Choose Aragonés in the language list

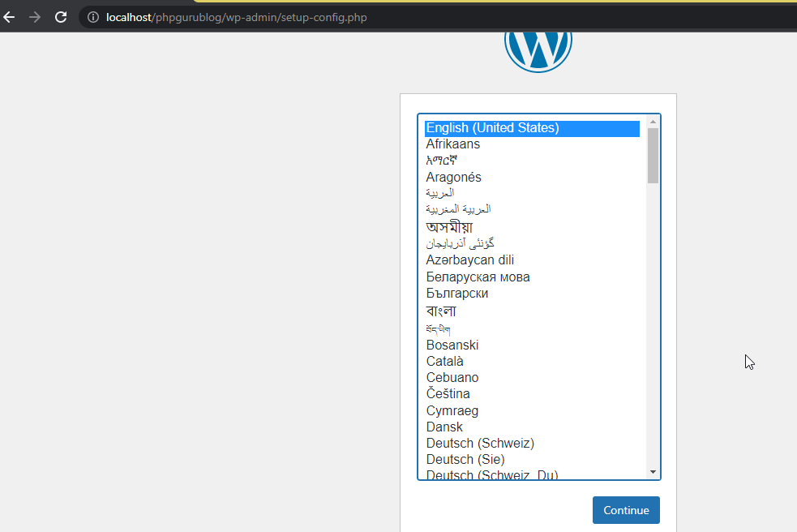click(454, 178)
